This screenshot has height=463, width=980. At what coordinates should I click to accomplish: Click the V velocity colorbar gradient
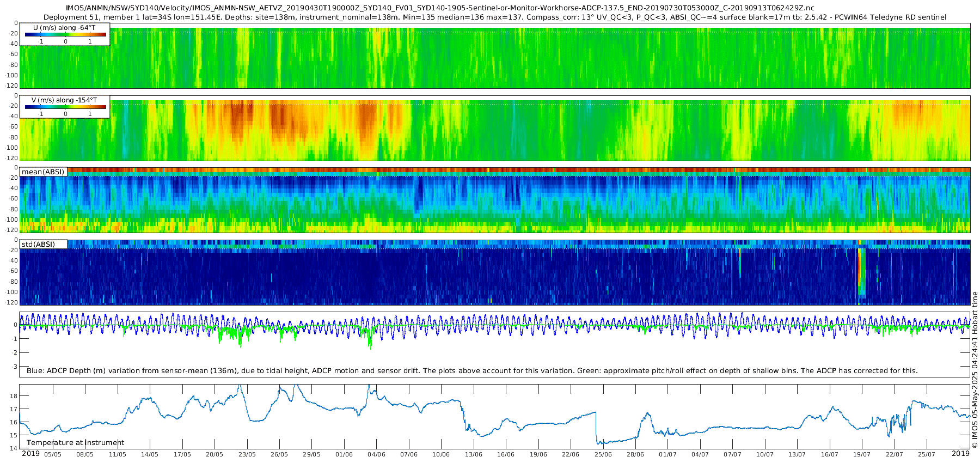pos(65,107)
